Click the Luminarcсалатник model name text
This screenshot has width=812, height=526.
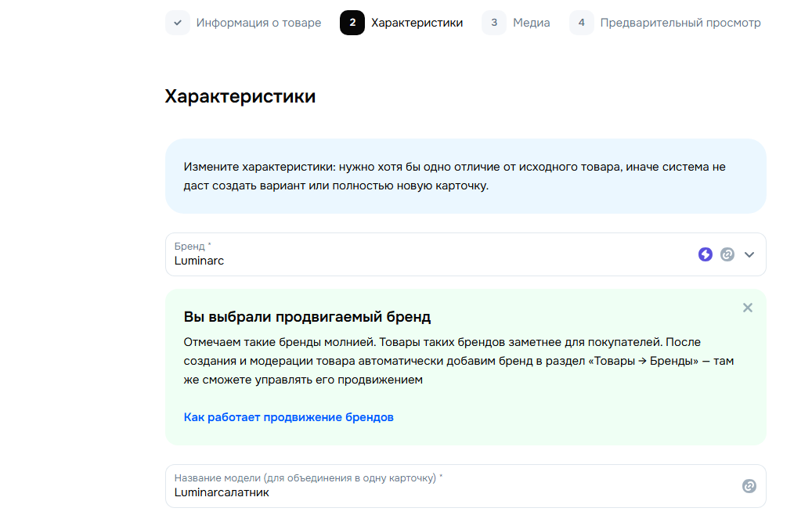[x=221, y=492]
